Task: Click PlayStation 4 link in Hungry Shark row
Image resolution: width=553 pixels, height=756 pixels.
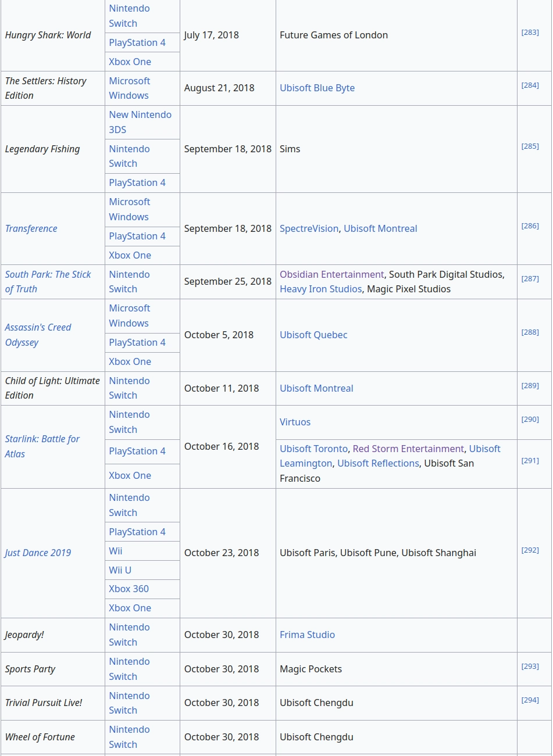Action: [x=137, y=42]
